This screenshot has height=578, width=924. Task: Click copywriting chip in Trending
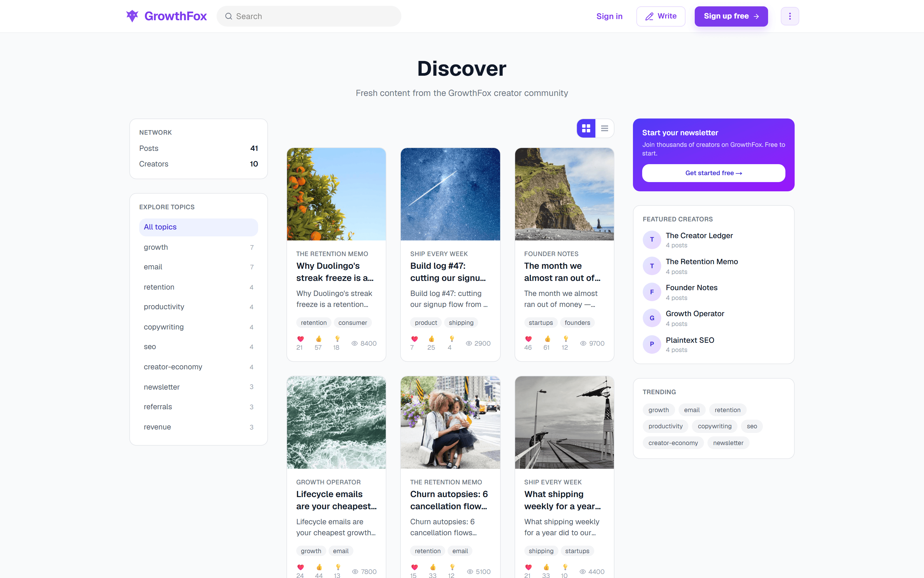click(x=714, y=426)
